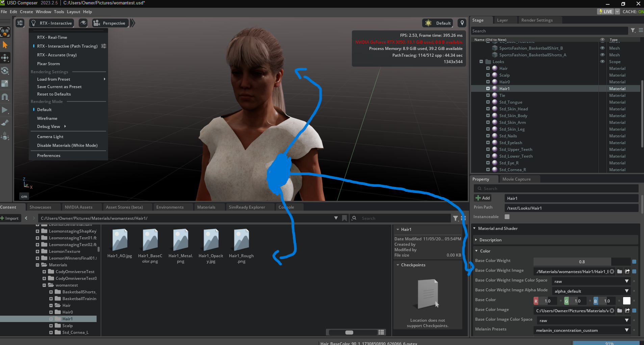Select the Move tool in left toolbar

click(x=5, y=58)
